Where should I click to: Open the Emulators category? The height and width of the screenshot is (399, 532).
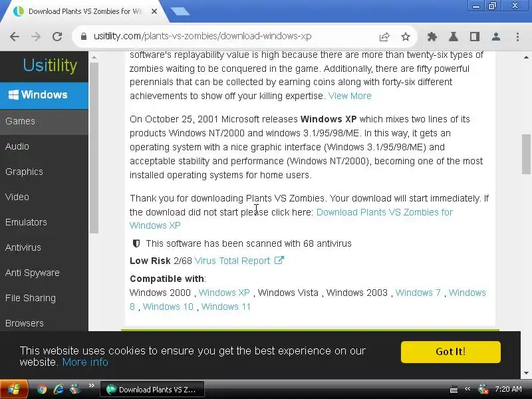[x=44, y=222]
